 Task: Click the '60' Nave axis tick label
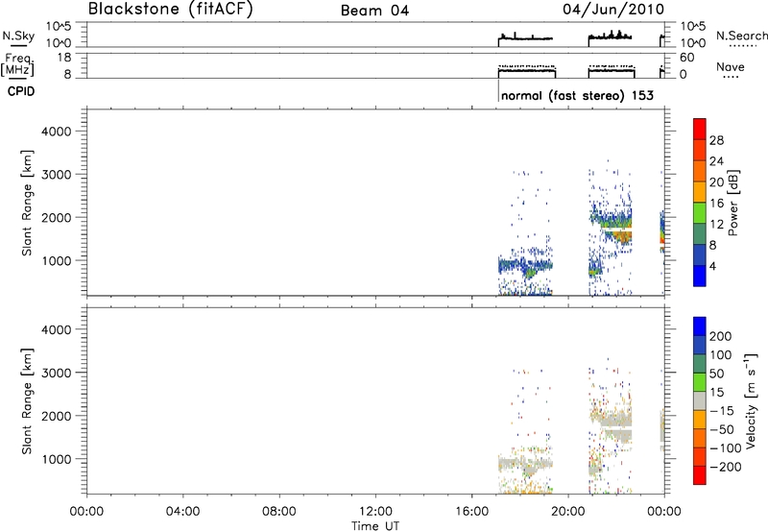point(686,58)
